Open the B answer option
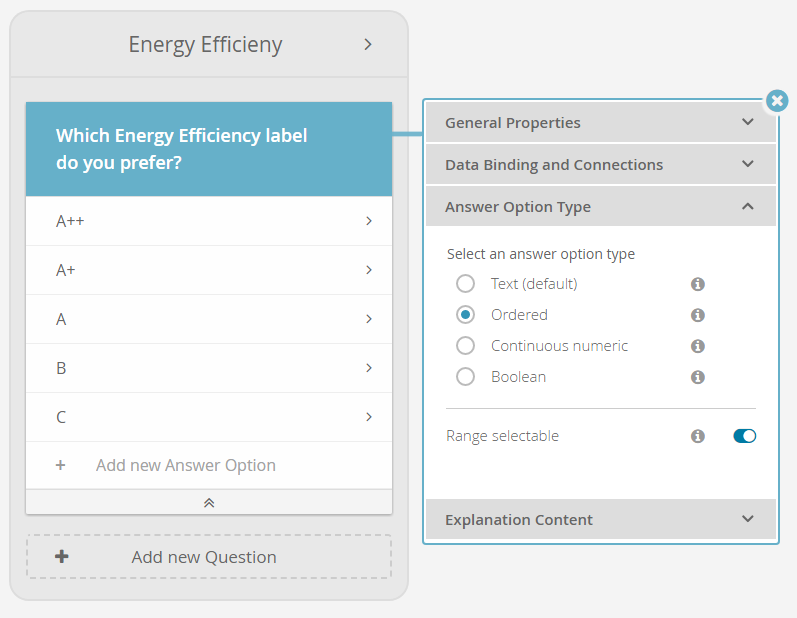This screenshot has width=797, height=618. click(209, 368)
